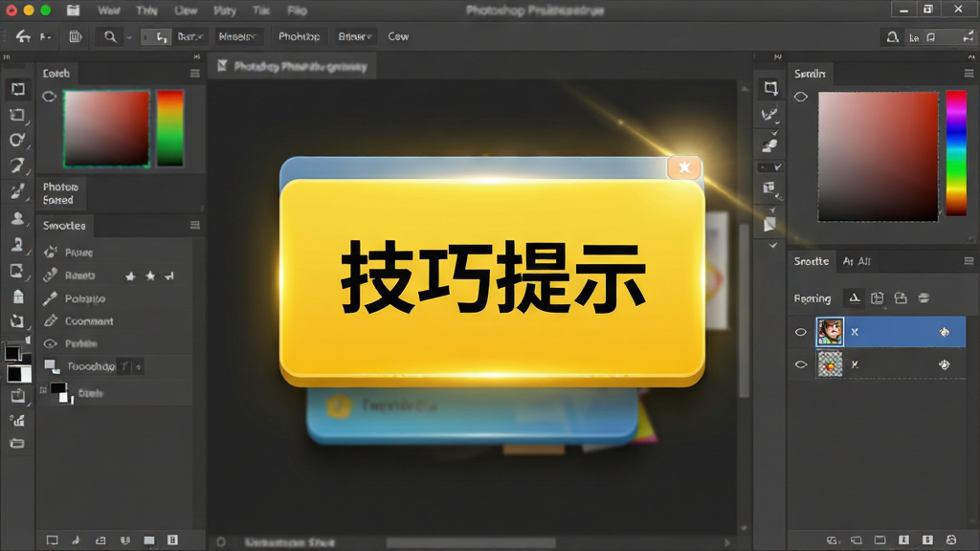980x551 pixels.
Task: Open the Piaty menu
Action: coord(224,11)
